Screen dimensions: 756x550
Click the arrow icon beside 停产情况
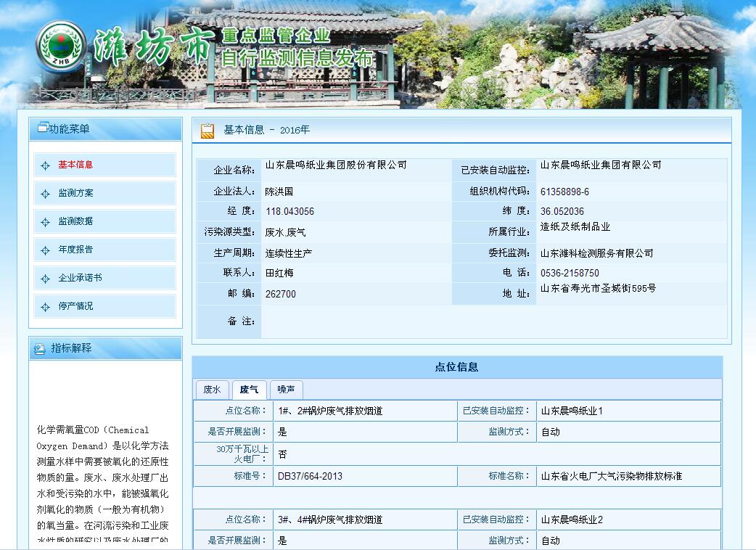pyautogui.click(x=46, y=306)
